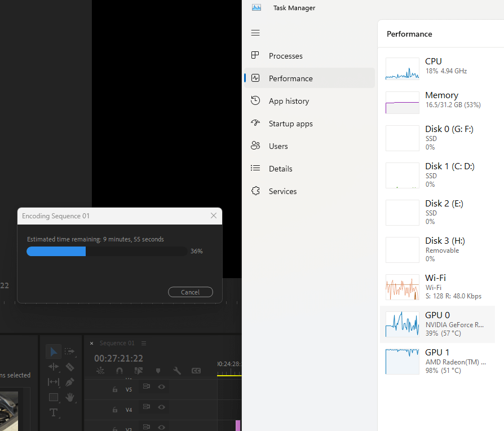Click the App history clock icon

pyautogui.click(x=255, y=100)
